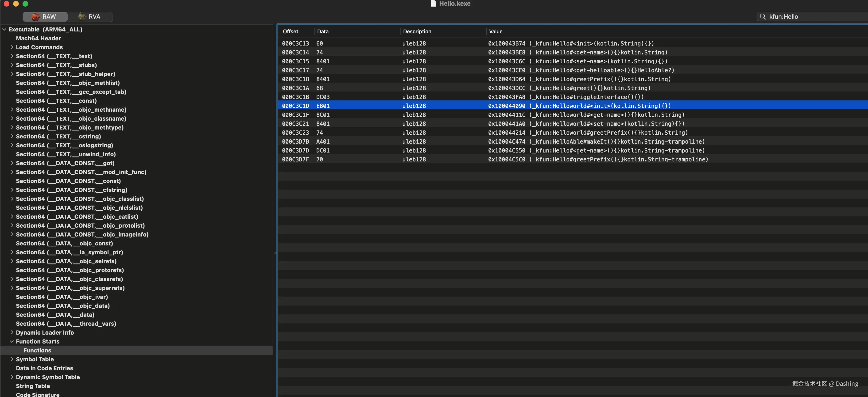The width and height of the screenshot is (868, 397).
Task: Expand the Symbol Table node
Action: coord(12,359)
